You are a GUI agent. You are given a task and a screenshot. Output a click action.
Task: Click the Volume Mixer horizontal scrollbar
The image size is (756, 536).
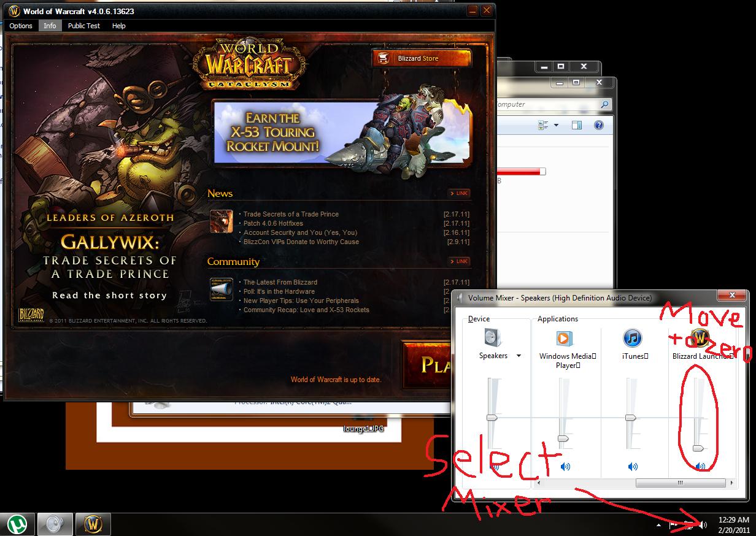pyautogui.click(x=680, y=483)
